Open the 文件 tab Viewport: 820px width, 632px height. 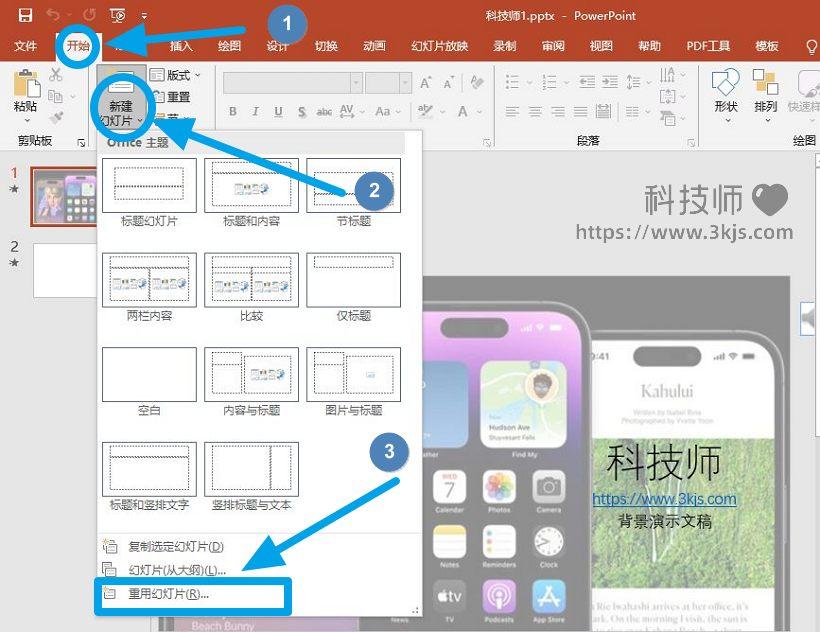(25, 46)
